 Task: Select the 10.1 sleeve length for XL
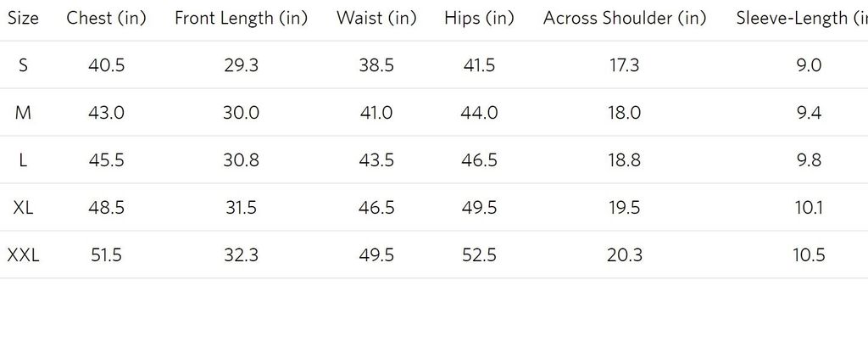[809, 208]
